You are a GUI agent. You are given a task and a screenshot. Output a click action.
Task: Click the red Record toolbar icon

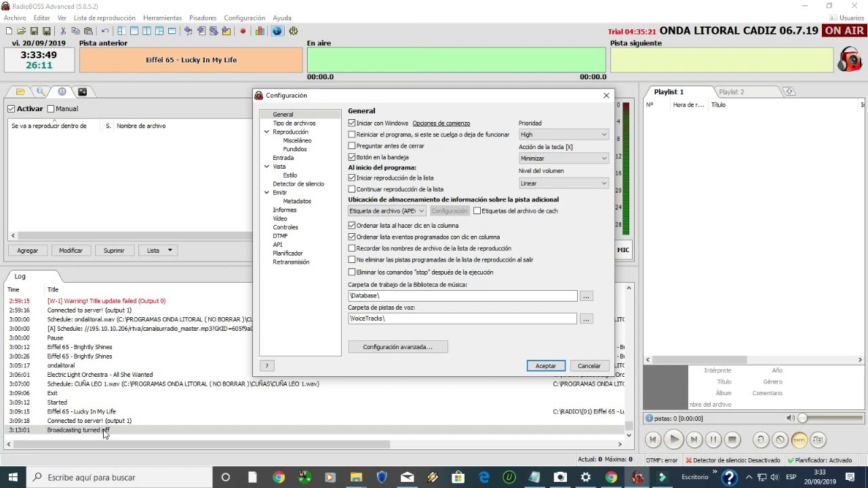tap(243, 31)
